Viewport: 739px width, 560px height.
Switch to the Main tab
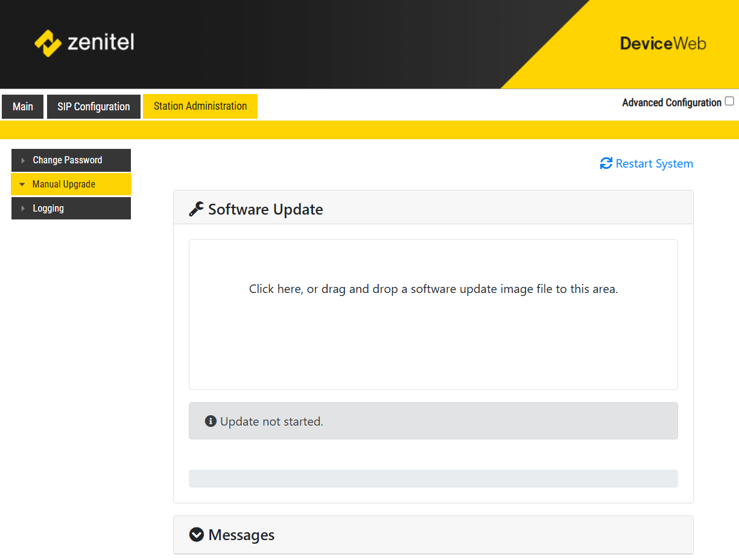click(x=23, y=107)
